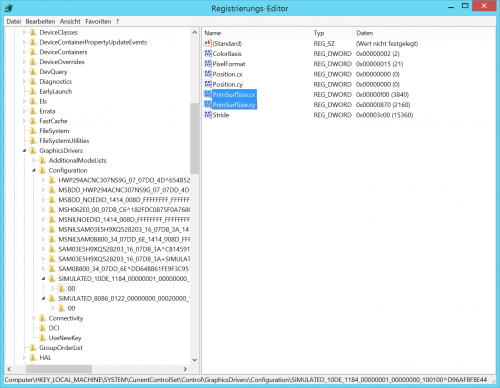The height and width of the screenshot is (388, 500).
Task: Open the Favoriten menu
Action: click(98, 21)
